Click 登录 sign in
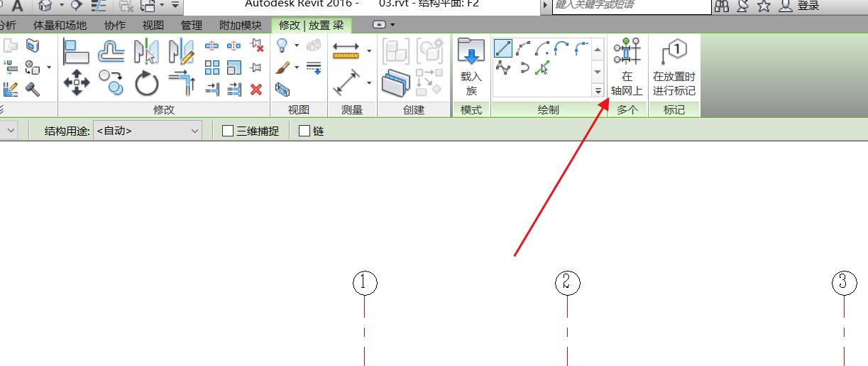 [x=808, y=6]
